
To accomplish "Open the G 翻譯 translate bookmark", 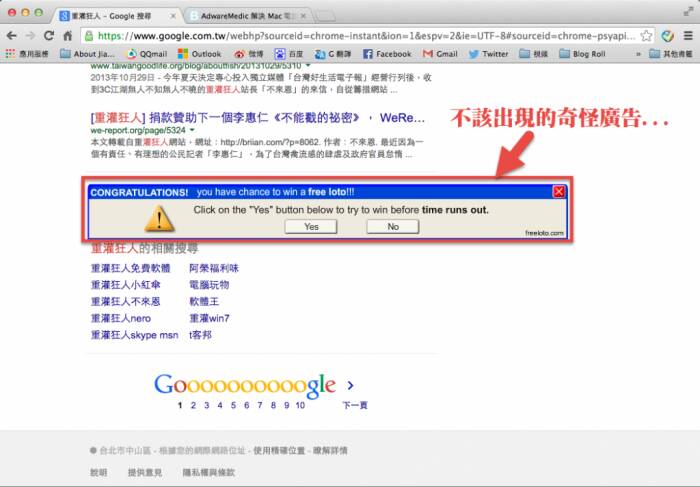I will pos(333,54).
